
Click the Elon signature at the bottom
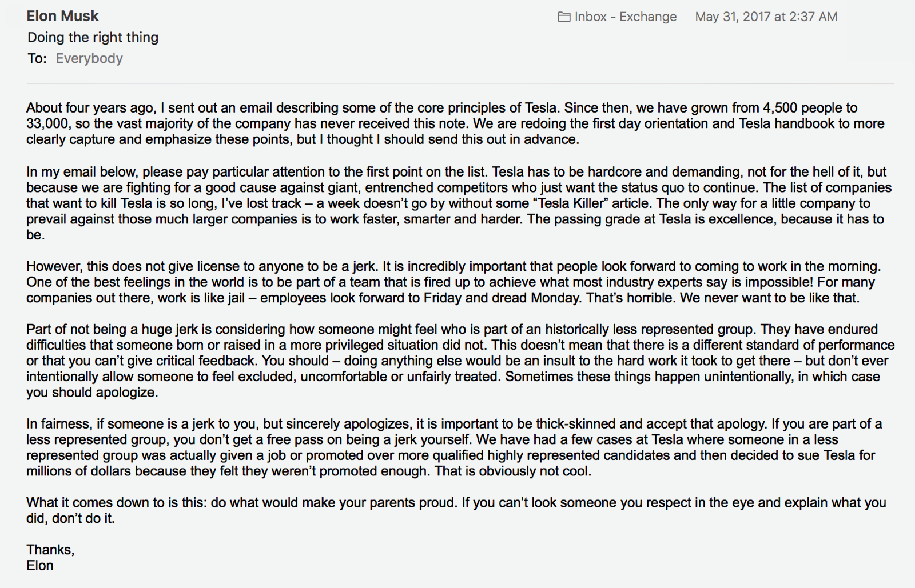40,566
